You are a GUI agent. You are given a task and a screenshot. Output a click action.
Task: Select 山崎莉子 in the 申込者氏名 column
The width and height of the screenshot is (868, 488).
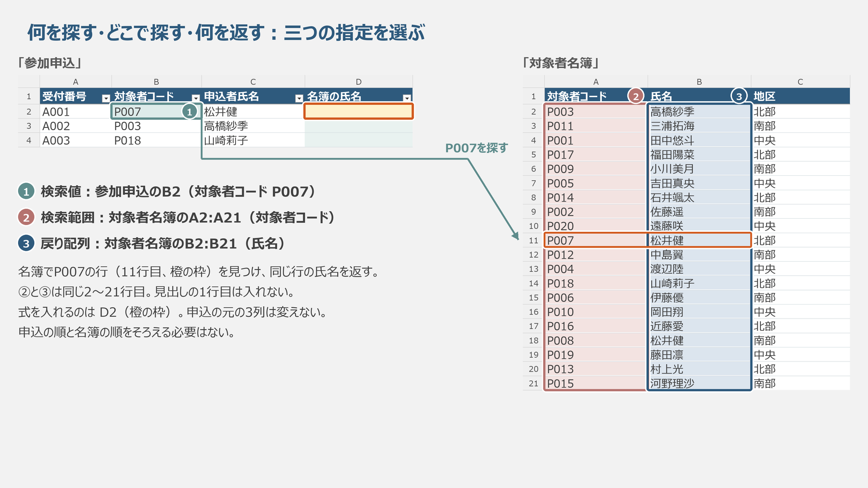coord(253,141)
